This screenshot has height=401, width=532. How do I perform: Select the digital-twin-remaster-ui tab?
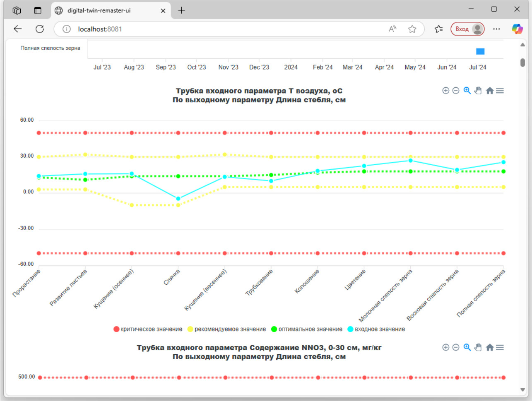pyautogui.click(x=99, y=10)
